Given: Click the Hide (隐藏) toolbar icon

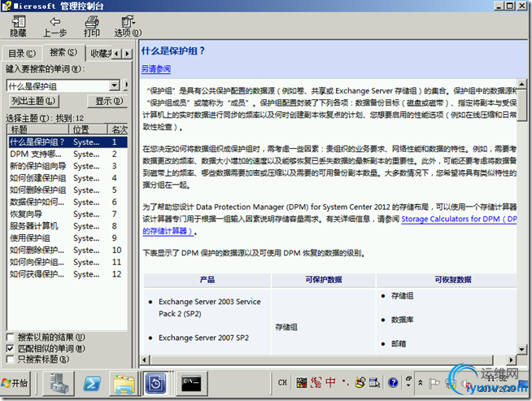Looking at the screenshot, I should click(19, 26).
